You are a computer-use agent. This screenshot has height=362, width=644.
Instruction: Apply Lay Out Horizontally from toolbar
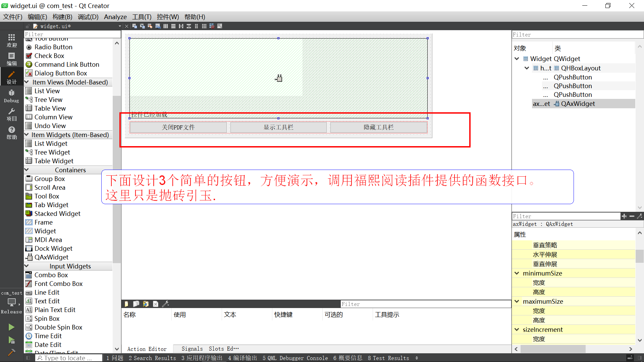[x=165, y=26]
